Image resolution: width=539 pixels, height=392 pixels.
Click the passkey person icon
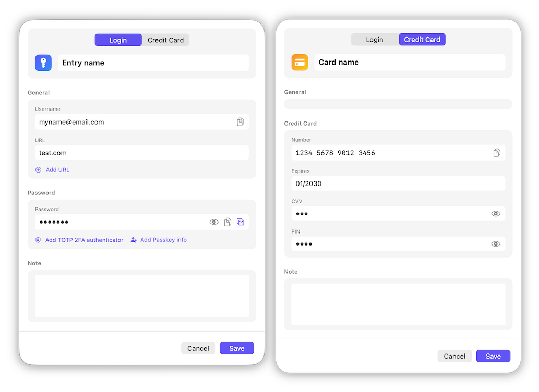click(x=134, y=240)
